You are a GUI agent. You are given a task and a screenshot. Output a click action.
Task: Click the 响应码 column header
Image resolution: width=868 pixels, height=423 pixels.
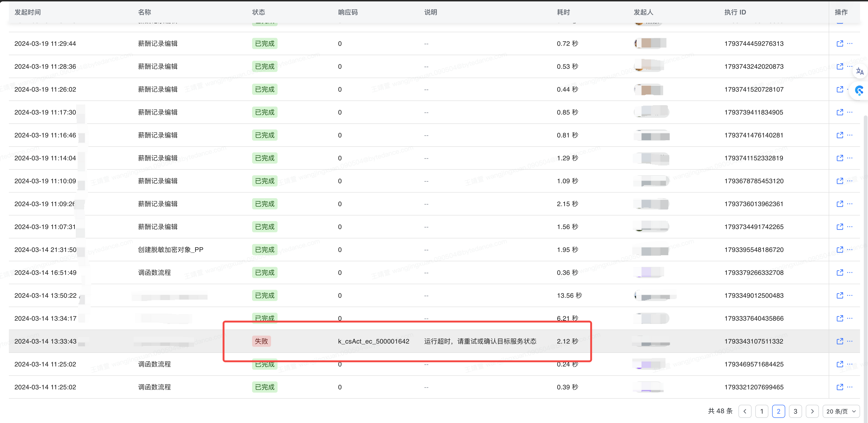(348, 12)
